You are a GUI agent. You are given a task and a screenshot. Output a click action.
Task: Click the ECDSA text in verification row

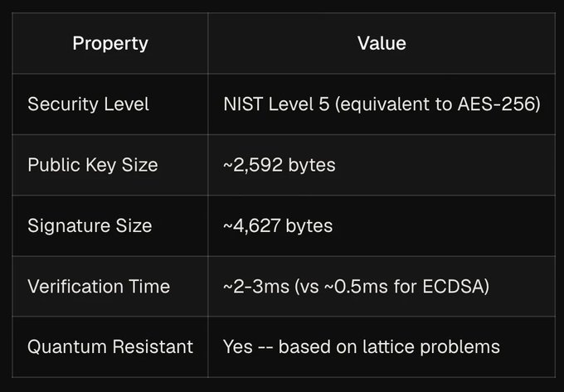pos(453,287)
